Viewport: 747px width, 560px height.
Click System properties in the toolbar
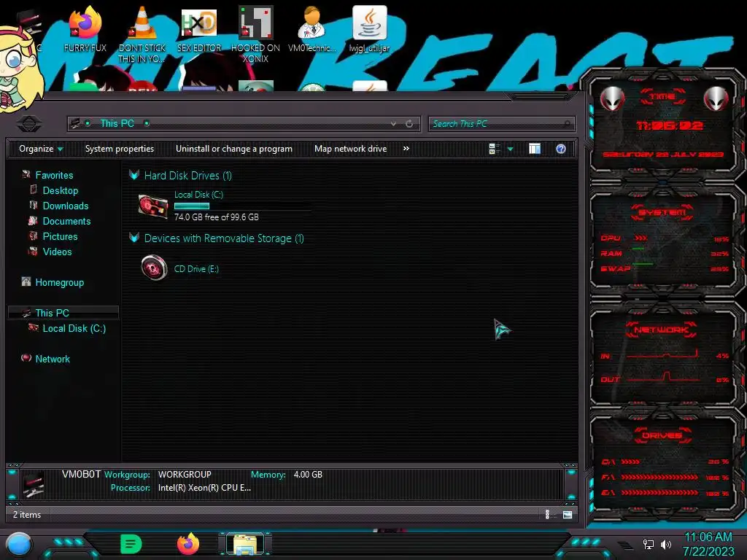[120, 149]
